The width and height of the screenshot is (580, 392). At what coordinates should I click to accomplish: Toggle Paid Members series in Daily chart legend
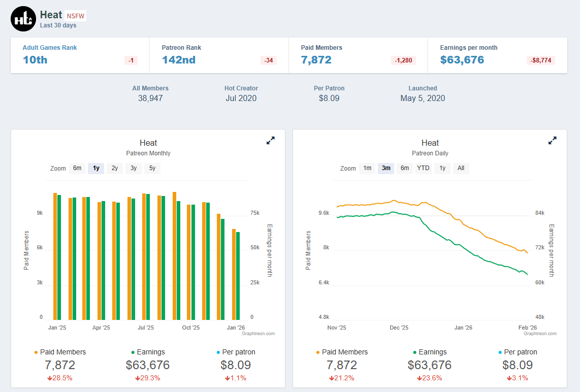[342, 352]
